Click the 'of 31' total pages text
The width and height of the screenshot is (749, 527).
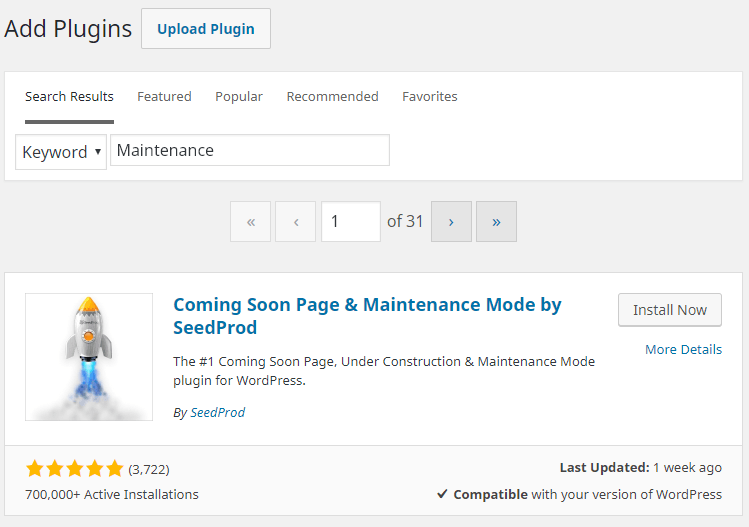pos(405,221)
